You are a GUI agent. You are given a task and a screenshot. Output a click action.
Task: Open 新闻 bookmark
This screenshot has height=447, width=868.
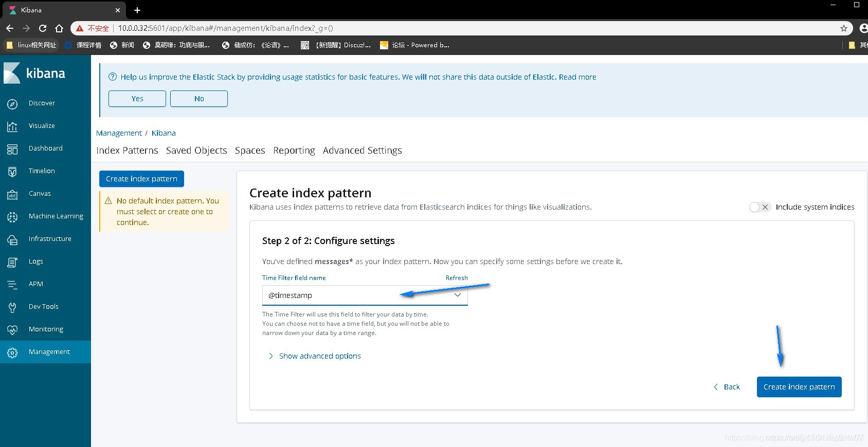click(x=122, y=45)
